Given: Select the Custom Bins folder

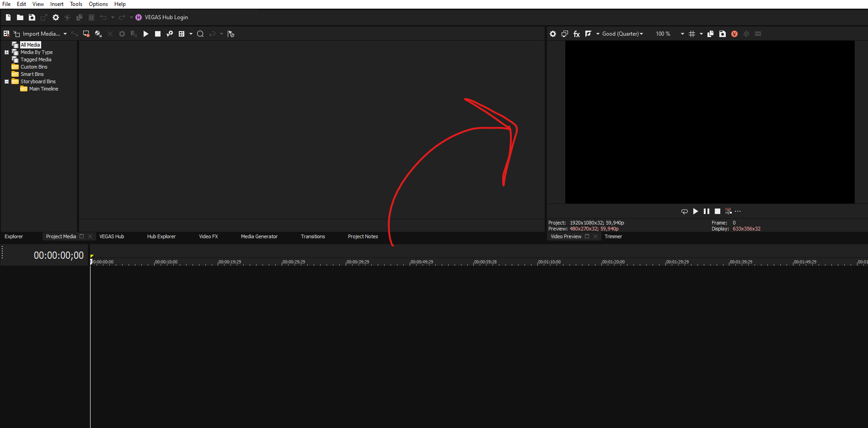Looking at the screenshot, I should click(x=34, y=67).
